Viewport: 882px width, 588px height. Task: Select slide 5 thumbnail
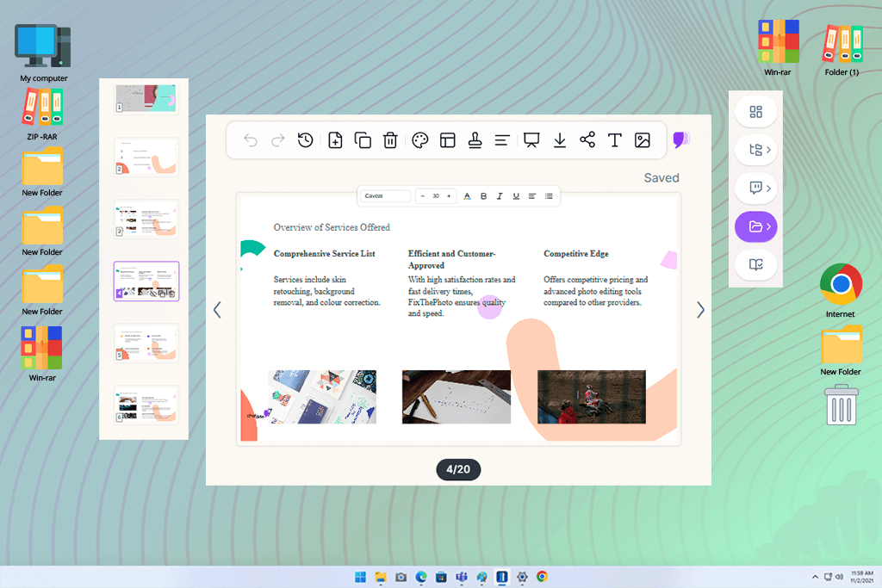(146, 343)
